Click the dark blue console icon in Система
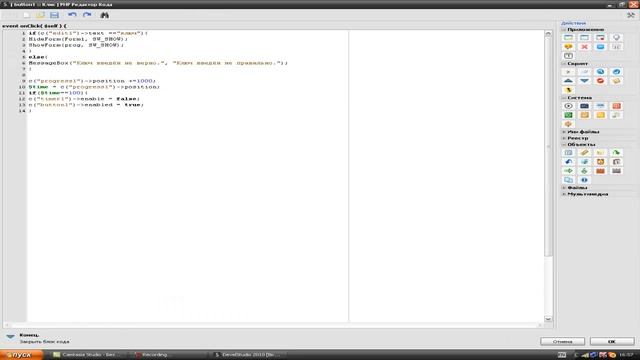 click(584, 106)
